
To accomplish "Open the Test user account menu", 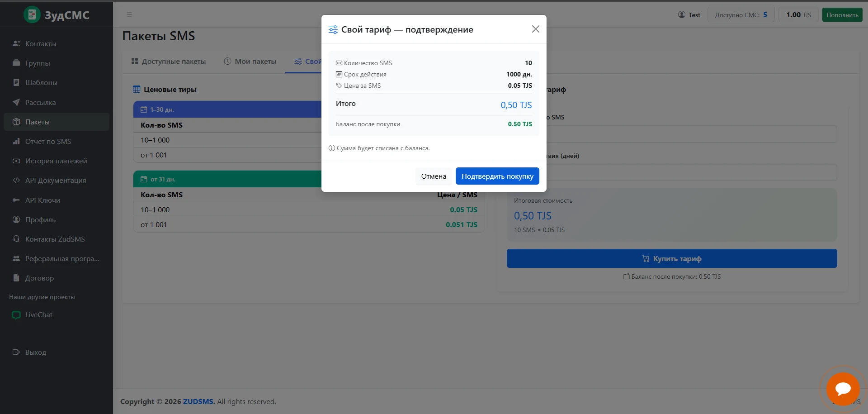I will 689,15.
